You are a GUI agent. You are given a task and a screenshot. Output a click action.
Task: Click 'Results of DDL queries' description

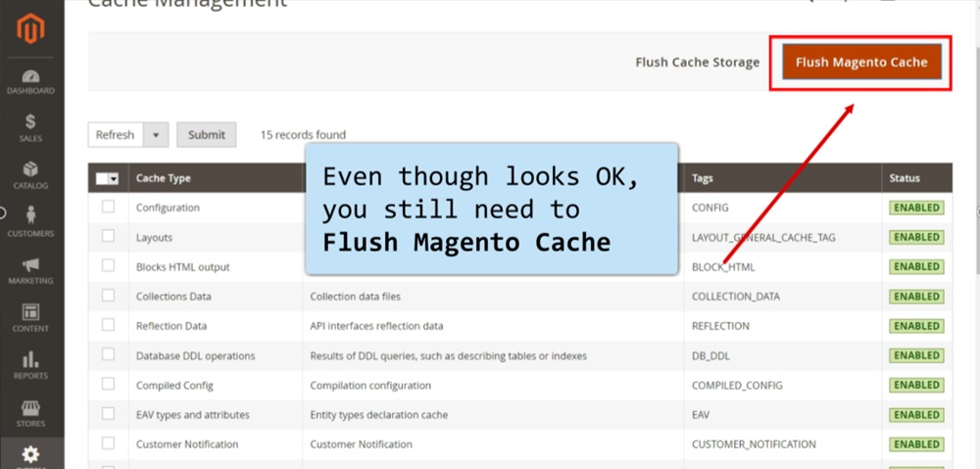(448, 356)
